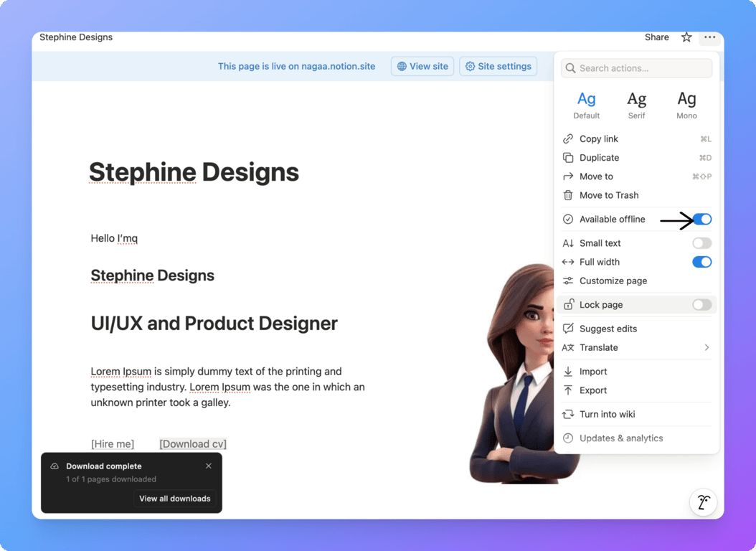Screen dimensions: 756x551
Task: Click the Copy link icon
Action: click(x=567, y=138)
